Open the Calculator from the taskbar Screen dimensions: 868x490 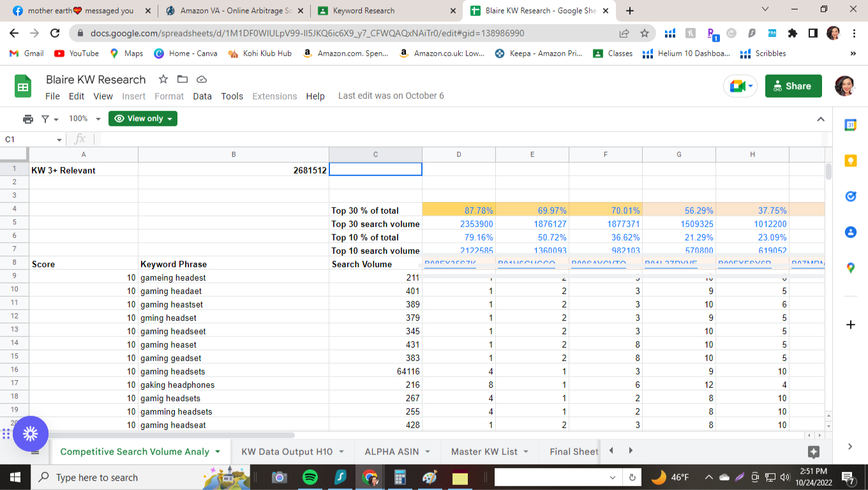[400, 477]
